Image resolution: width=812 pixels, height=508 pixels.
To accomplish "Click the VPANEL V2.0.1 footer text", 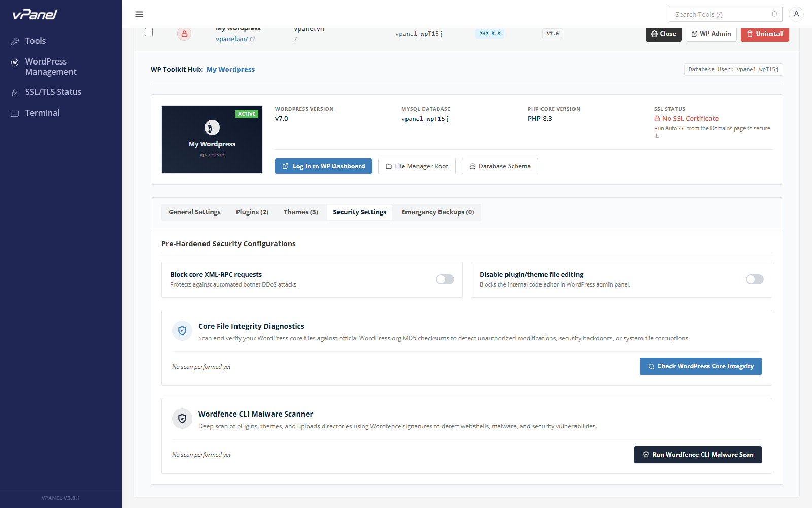I will 61,498.
